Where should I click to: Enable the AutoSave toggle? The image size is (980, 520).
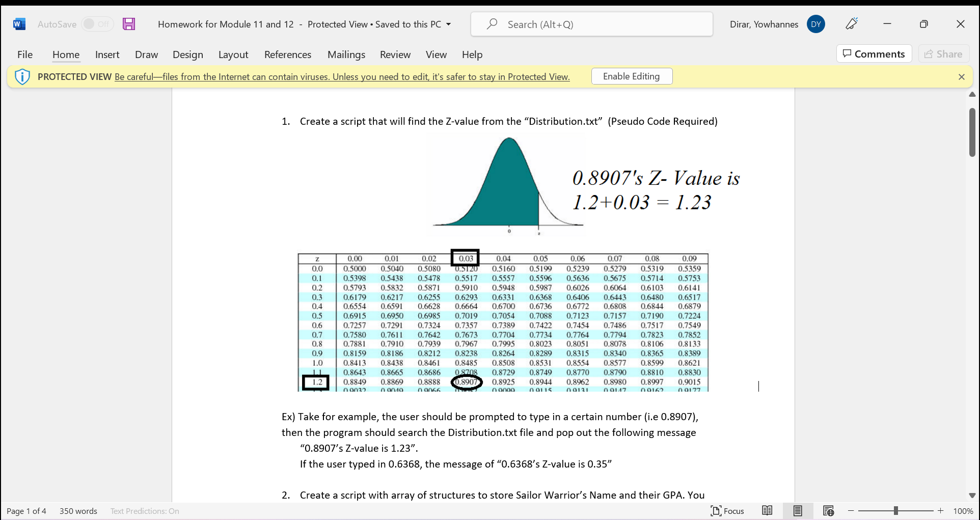point(97,24)
